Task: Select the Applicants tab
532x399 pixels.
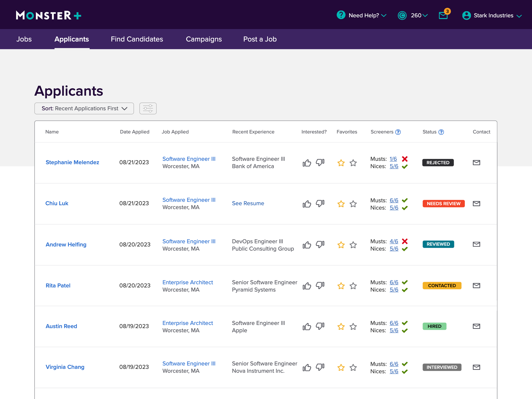Action: point(72,39)
